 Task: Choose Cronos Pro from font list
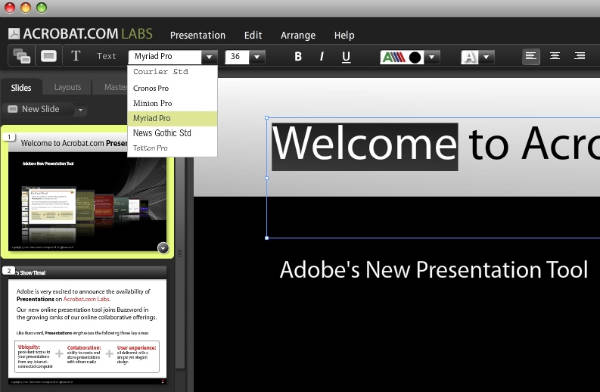pyautogui.click(x=172, y=88)
